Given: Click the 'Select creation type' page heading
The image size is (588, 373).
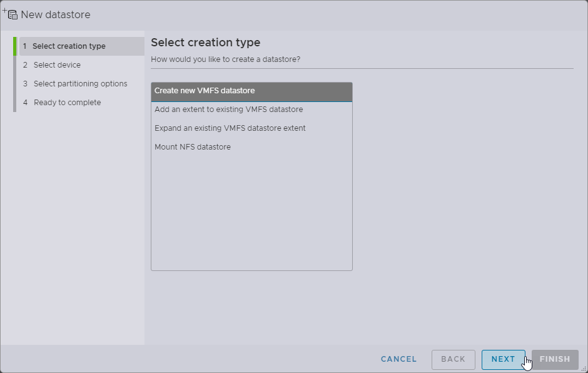Looking at the screenshot, I should 205,43.
